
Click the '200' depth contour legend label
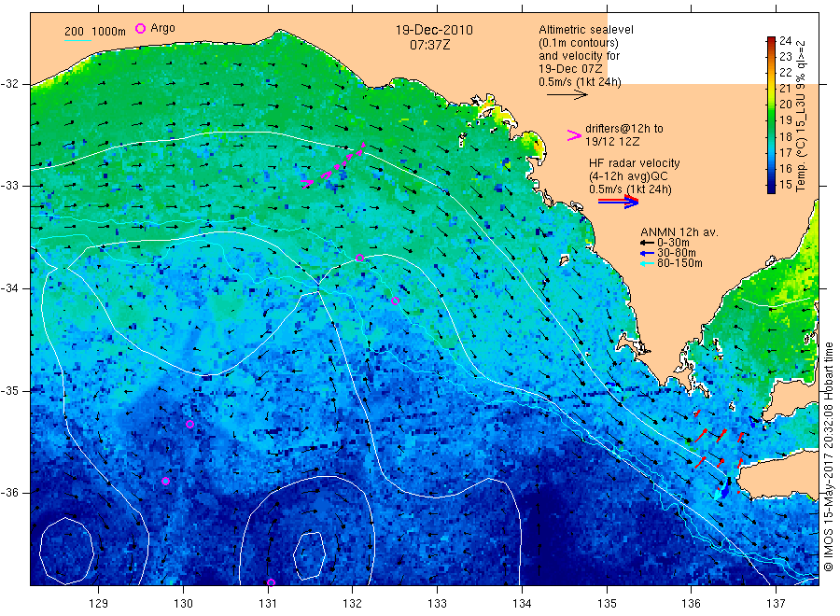[74, 31]
